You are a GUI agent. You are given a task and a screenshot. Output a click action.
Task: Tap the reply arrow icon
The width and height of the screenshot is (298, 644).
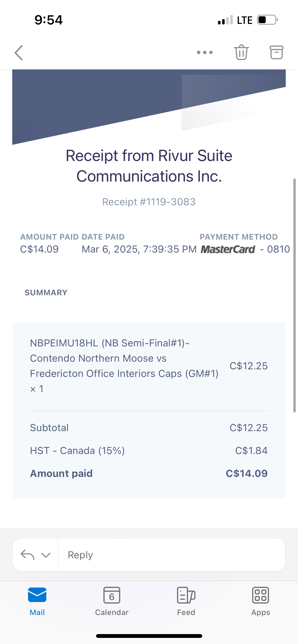[x=28, y=555]
